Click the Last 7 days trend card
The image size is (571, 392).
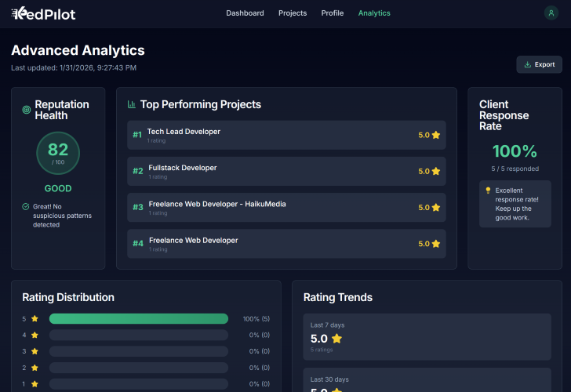(x=427, y=335)
